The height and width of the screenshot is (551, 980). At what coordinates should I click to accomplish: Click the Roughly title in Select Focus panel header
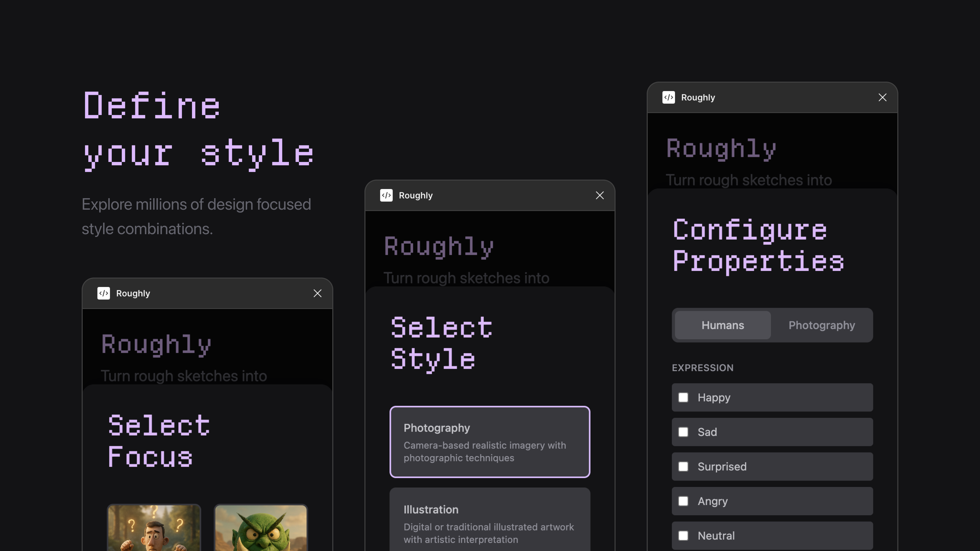(133, 294)
